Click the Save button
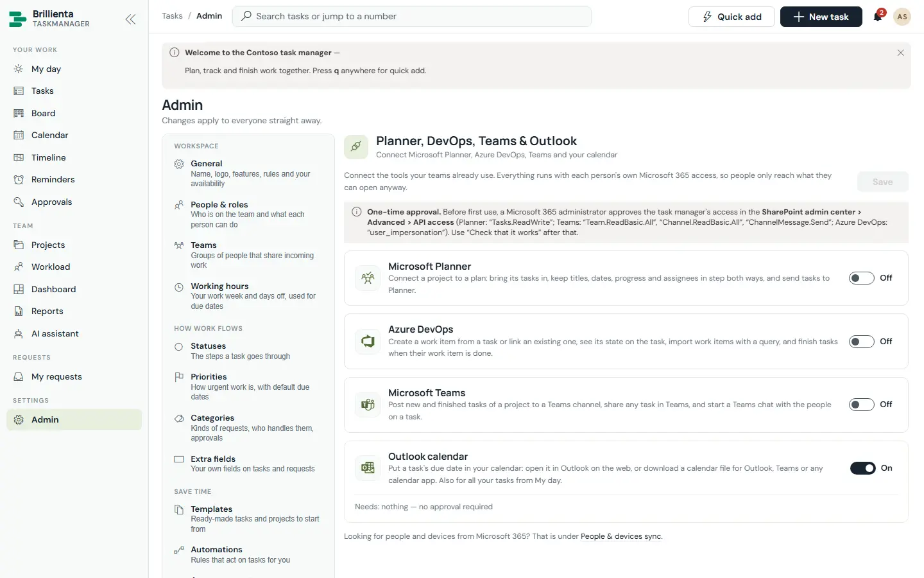The width and height of the screenshot is (924, 578). 883,182
